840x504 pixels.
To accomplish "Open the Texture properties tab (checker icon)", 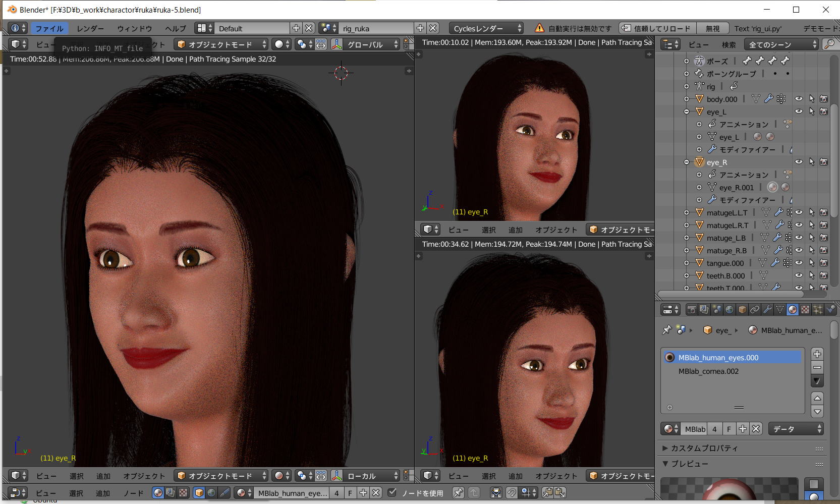I will 805,309.
